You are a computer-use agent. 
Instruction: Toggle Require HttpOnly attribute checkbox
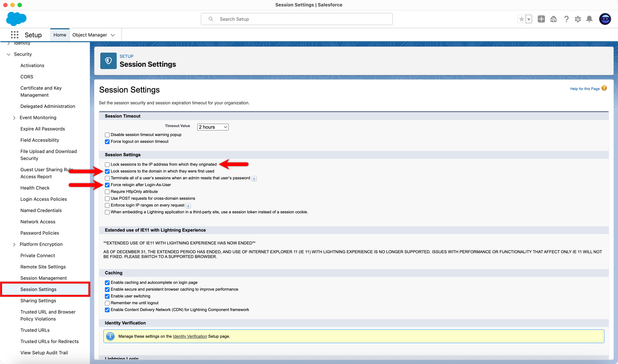click(107, 192)
